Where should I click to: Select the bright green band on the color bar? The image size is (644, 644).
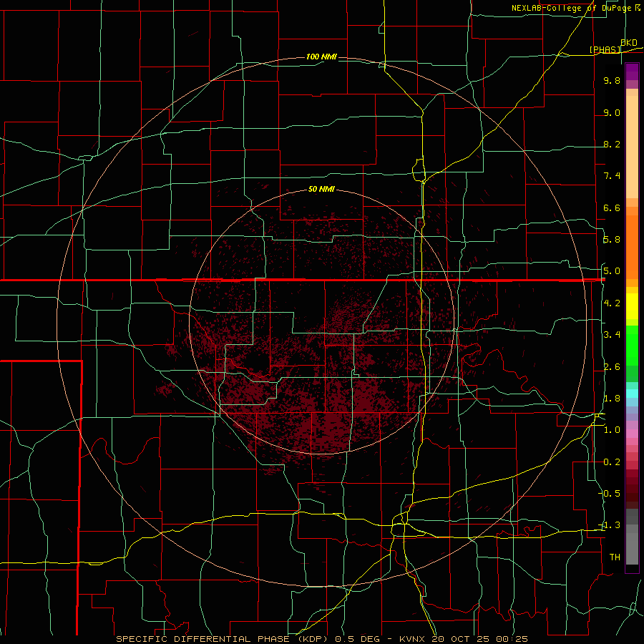coord(632,346)
